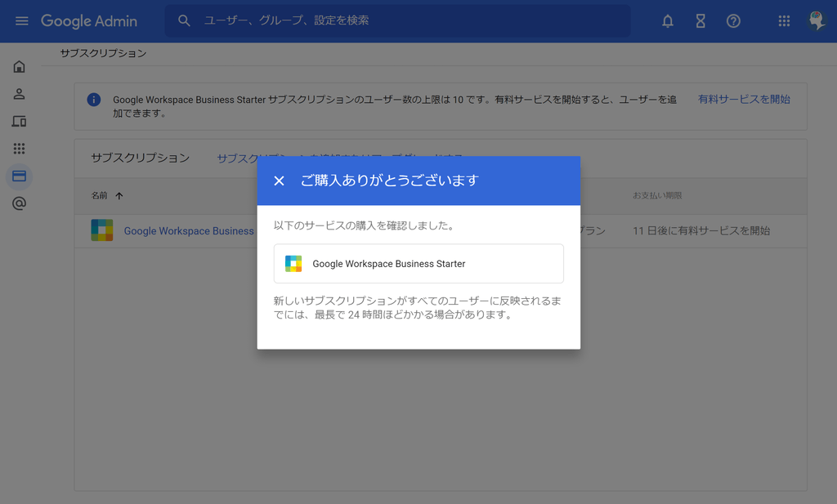837x504 pixels.
Task: Open the account profile avatar
Action: [x=817, y=20]
